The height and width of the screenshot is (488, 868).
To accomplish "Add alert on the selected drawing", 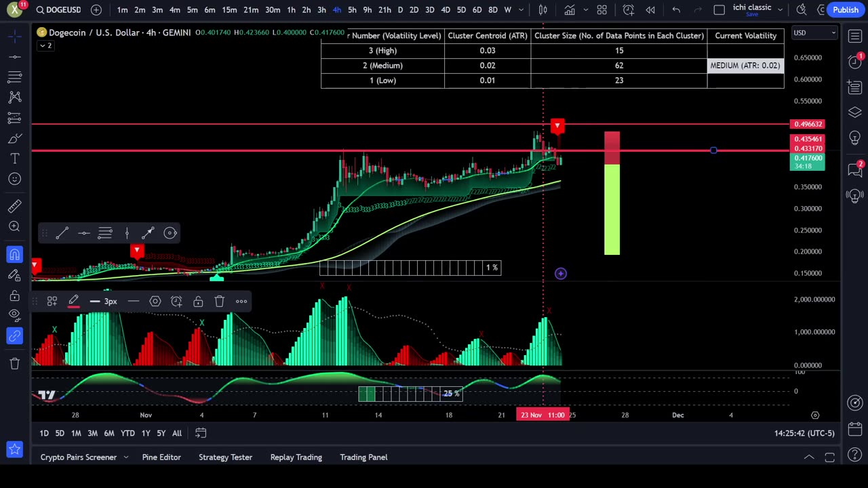I will click(x=176, y=301).
